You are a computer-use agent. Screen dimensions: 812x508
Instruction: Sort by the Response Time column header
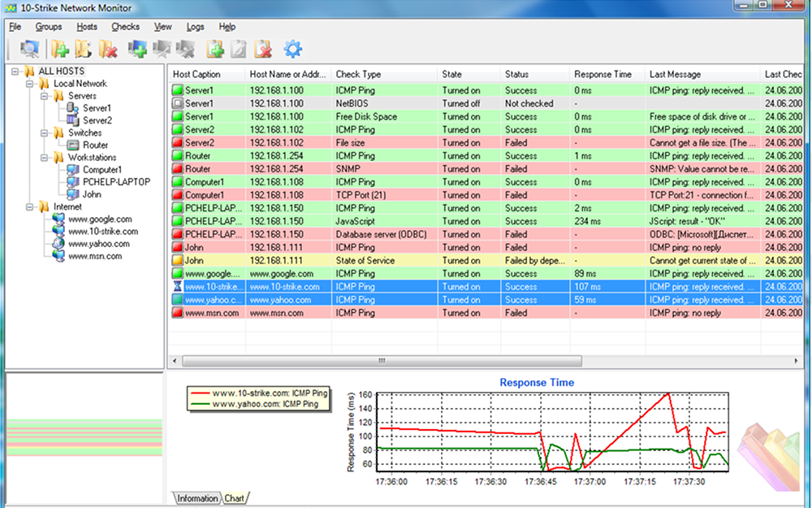click(x=603, y=74)
